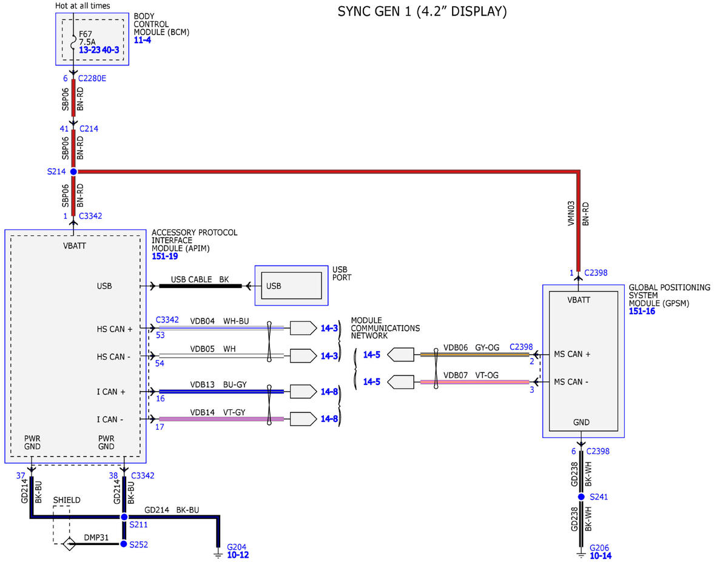Select the C2280E connector label
The image size is (728, 562).
pos(92,79)
